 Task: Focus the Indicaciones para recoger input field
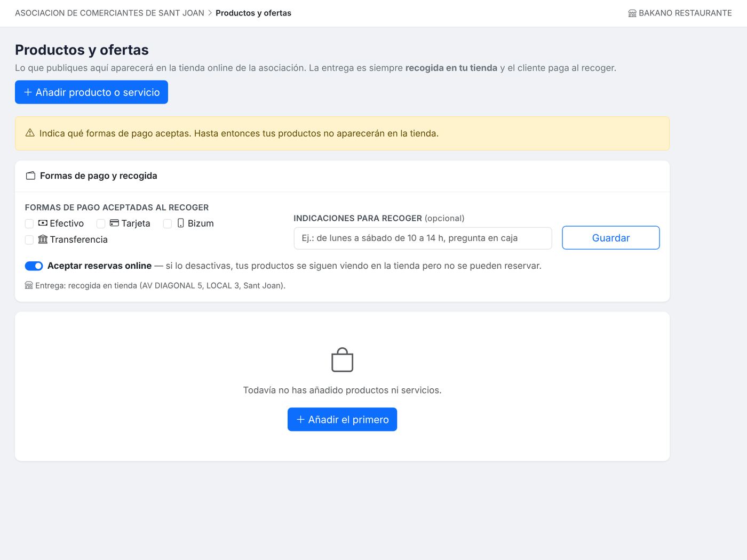coord(423,238)
